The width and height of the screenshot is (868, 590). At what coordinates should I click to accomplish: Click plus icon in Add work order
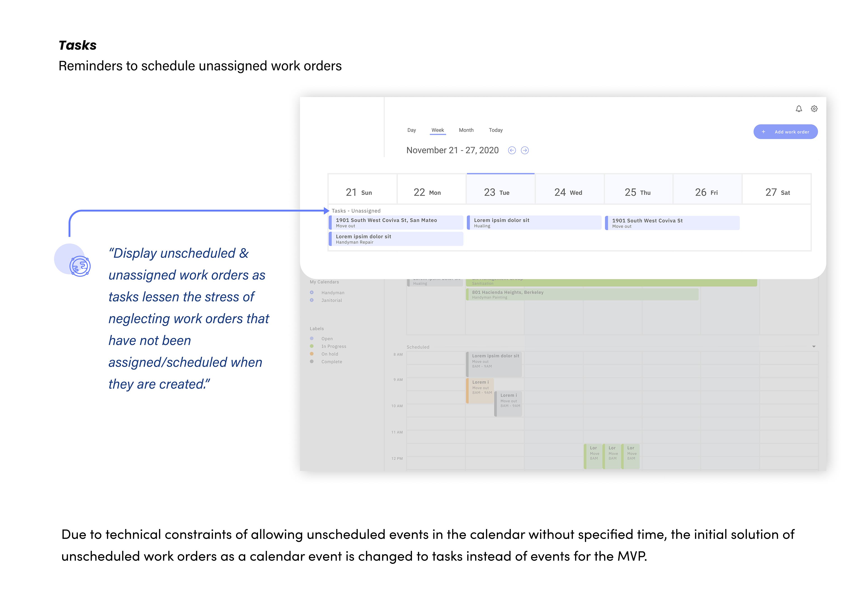click(x=763, y=132)
